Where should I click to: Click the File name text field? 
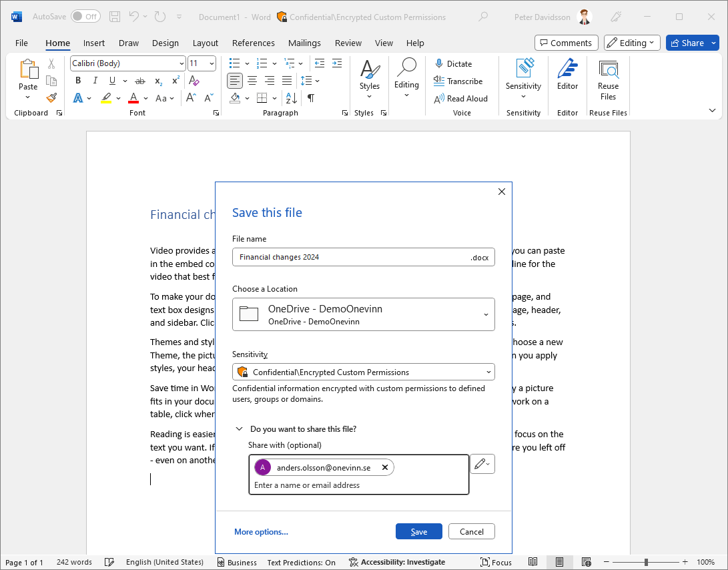click(350, 257)
